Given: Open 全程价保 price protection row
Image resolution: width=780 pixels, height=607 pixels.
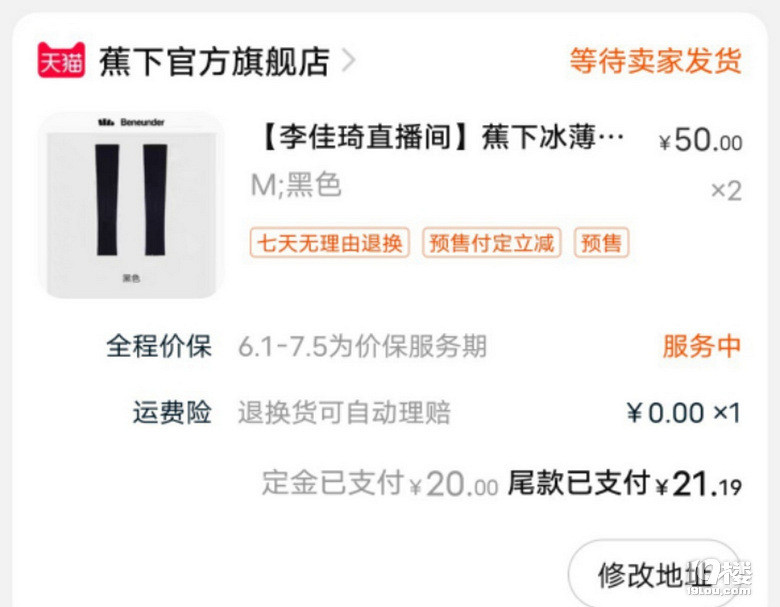Looking at the screenshot, I should 424,346.
